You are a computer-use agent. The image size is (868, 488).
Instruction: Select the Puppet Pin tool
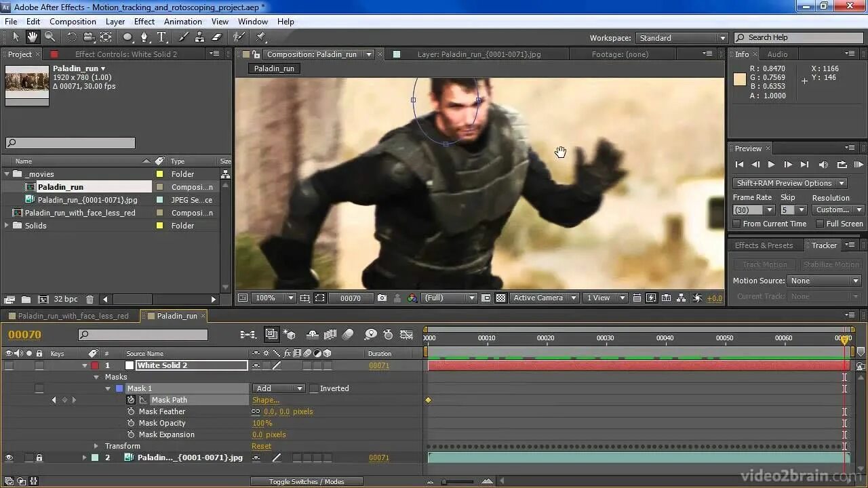(x=261, y=37)
